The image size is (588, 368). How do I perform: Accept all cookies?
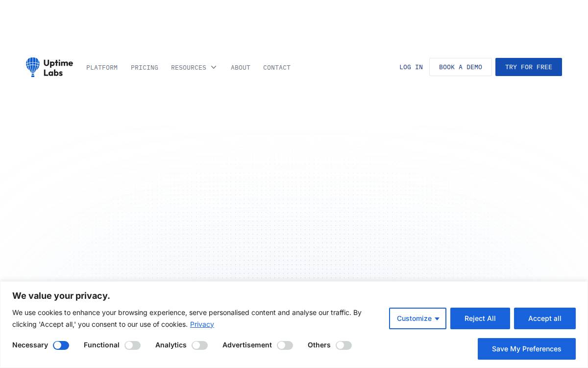(x=545, y=318)
